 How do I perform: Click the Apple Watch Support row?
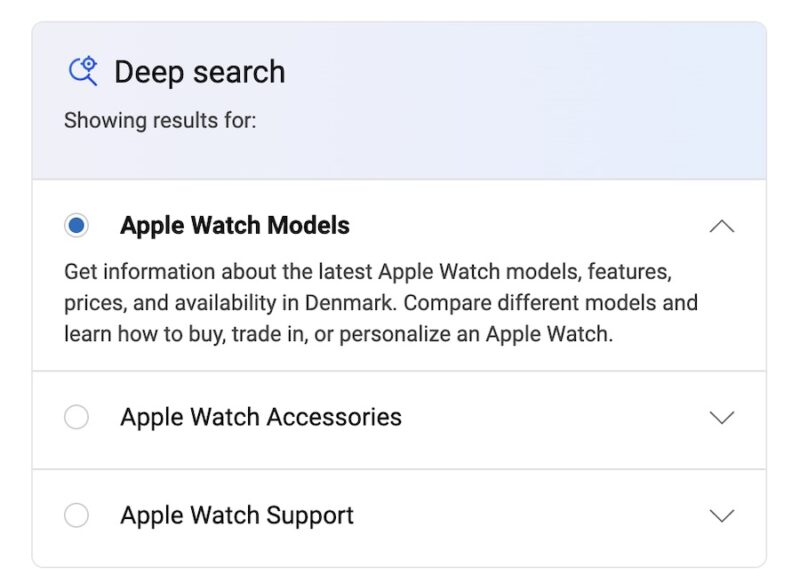point(400,515)
